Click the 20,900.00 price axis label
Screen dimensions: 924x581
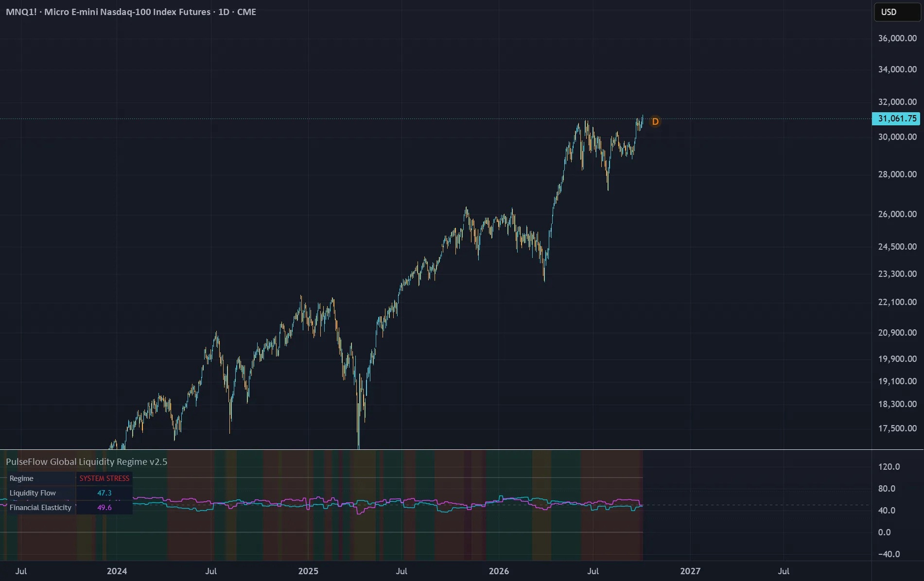click(x=897, y=333)
